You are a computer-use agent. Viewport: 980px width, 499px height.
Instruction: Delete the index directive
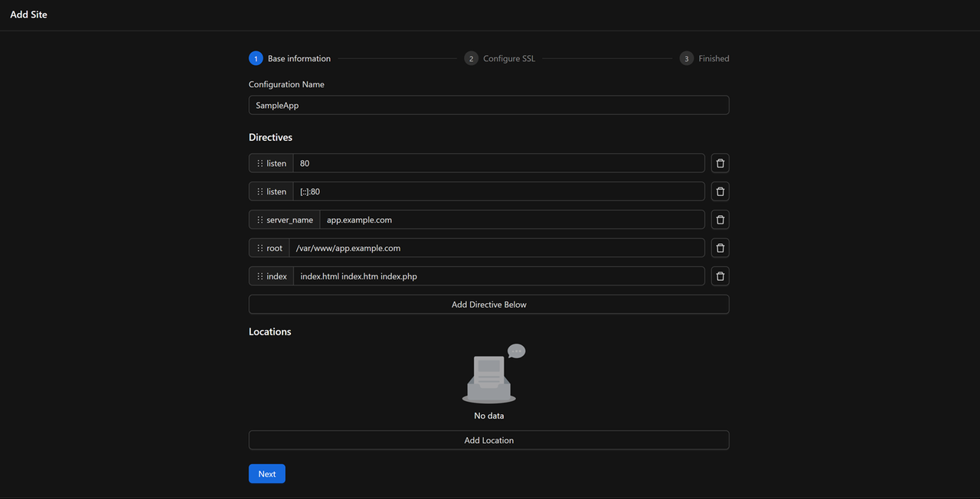pyautogui.click(x=720, y=276)
